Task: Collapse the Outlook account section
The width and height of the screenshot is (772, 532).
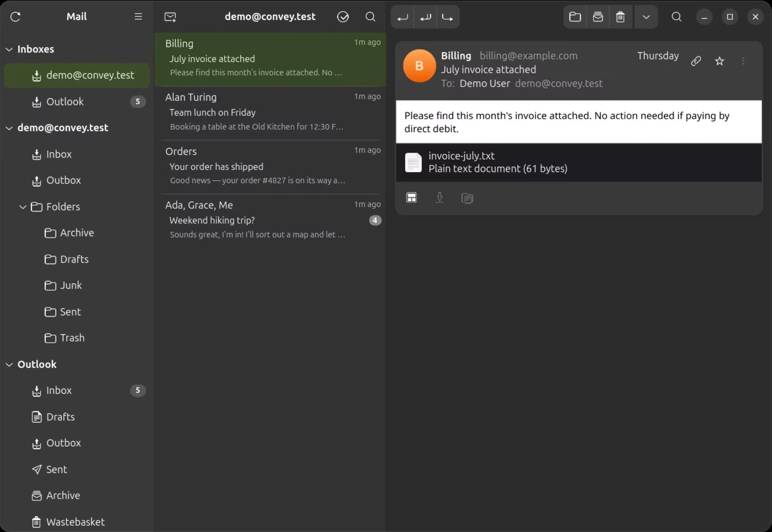Action: (9, 365)
